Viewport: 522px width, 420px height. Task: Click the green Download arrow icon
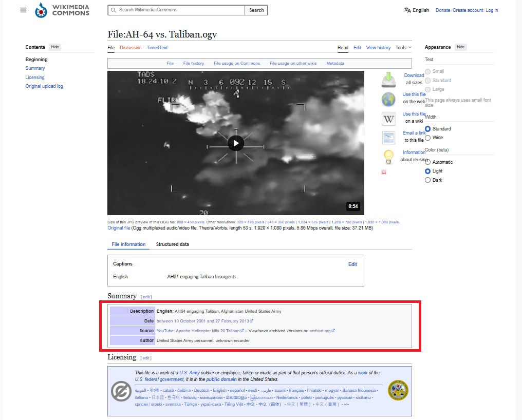tap(388, 80)
